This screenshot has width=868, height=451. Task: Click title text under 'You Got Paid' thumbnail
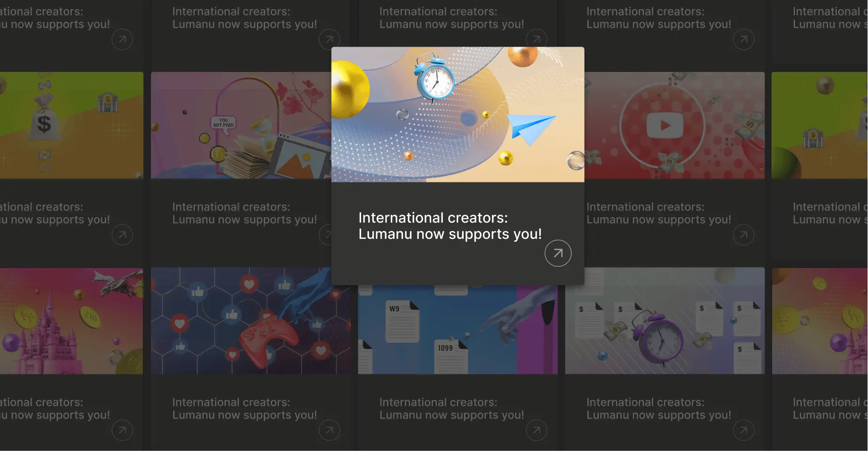tap(245, 213)
